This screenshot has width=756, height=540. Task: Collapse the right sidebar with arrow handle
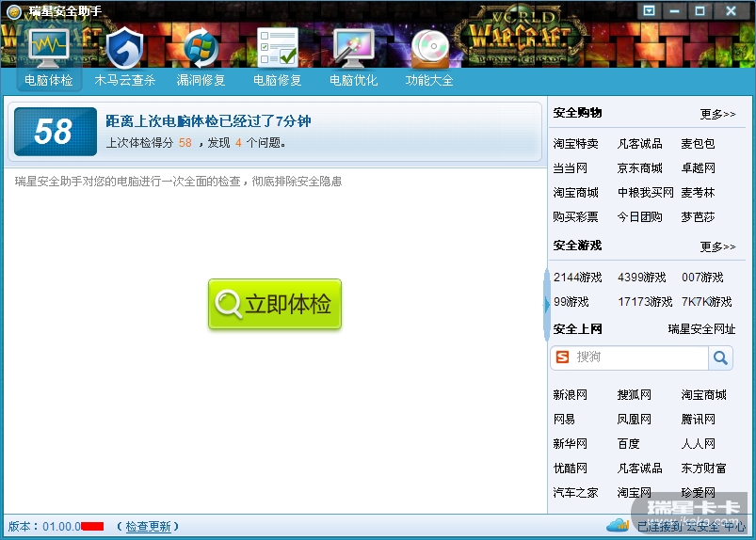546,305
